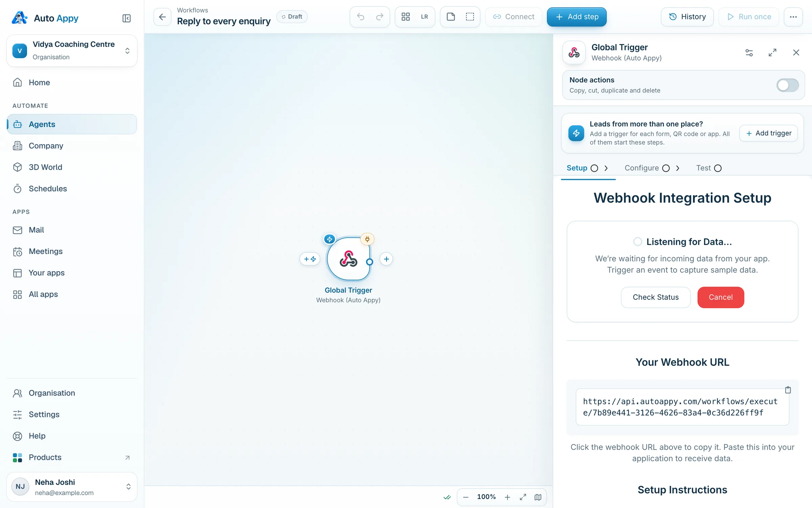
Task: Click the Add trigger button
Action: tap(768, 133)
